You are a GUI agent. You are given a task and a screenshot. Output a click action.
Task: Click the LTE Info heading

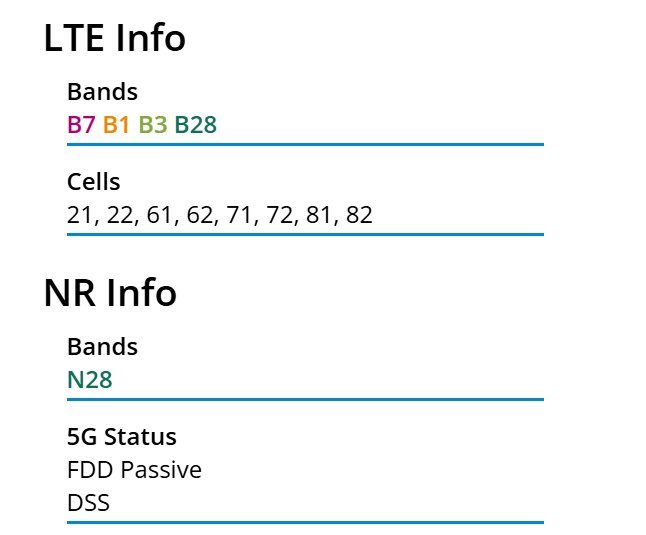click(115, 38)
